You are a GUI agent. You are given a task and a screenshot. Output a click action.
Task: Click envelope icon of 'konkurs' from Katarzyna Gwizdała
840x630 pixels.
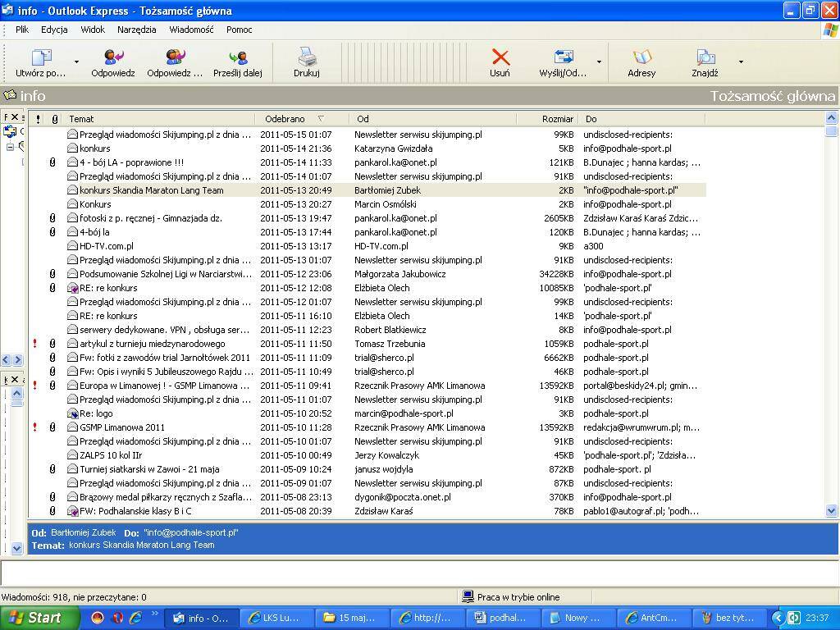pos(72,148)
